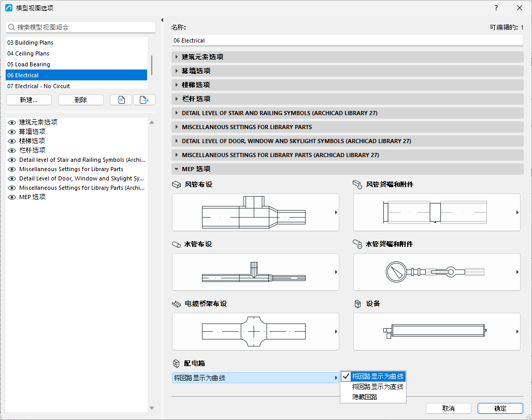Click the 水管布设 pipe icon
Screen dimensions: 532x420
[177, 244]
